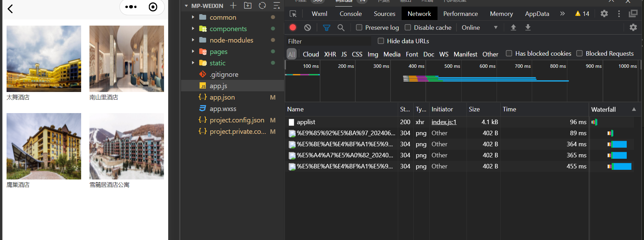Check Hide data URLs option
This screenshot has width=644, height=240.
pos(381,41)
